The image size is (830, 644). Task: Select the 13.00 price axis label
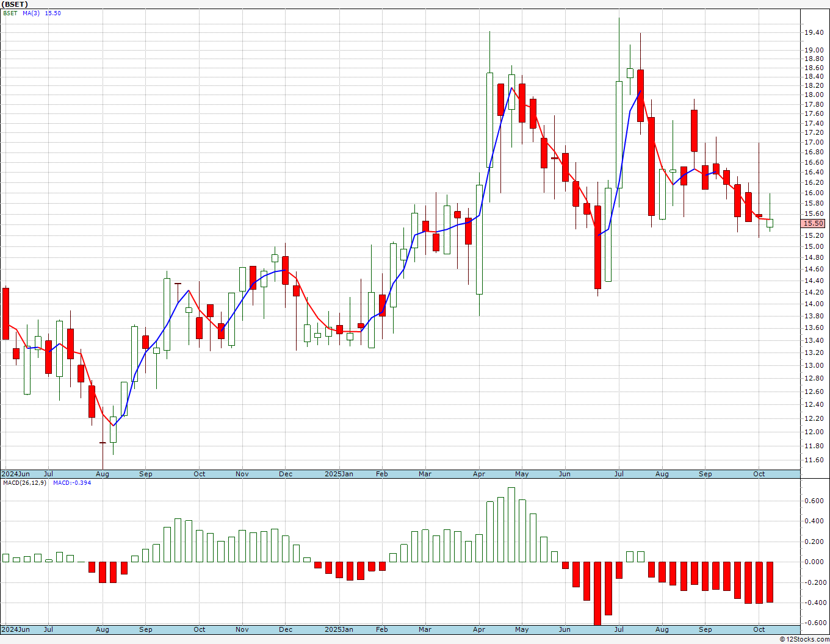click(x=814, y=366)
